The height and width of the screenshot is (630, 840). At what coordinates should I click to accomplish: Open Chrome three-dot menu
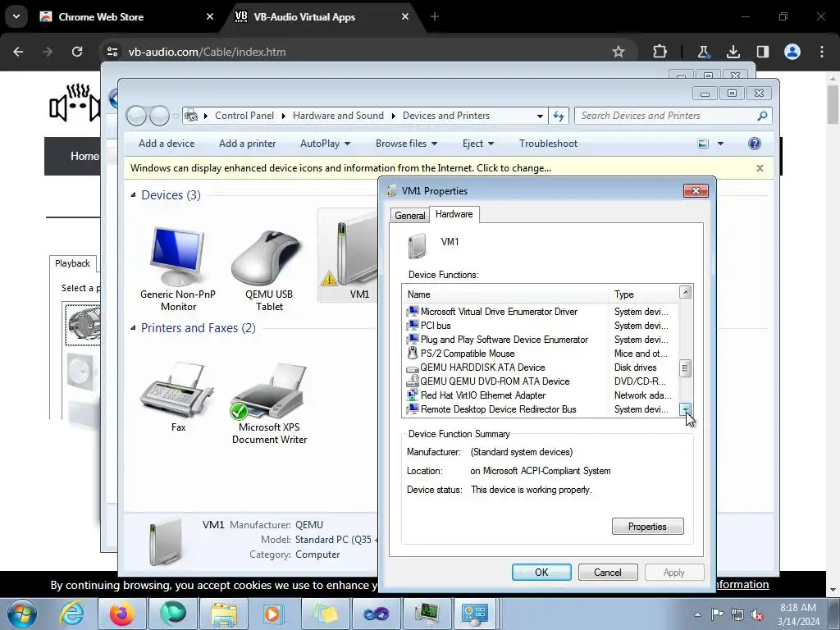point(822,52)
